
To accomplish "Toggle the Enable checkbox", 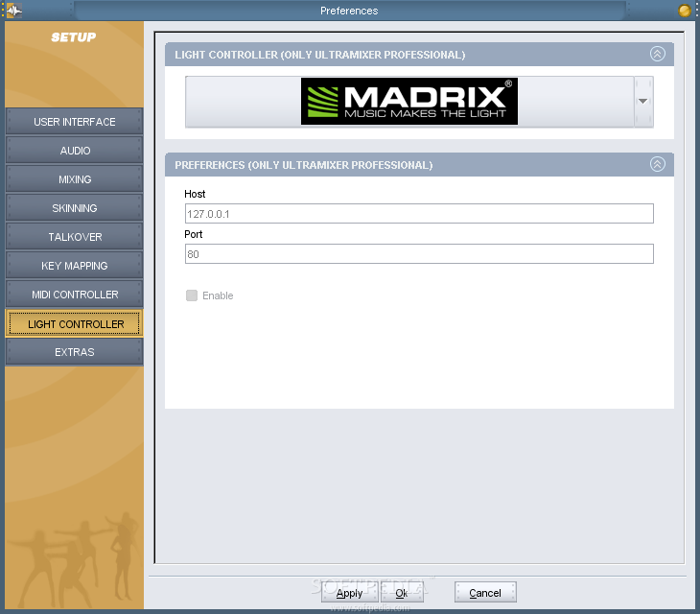I will click(192, 295).
